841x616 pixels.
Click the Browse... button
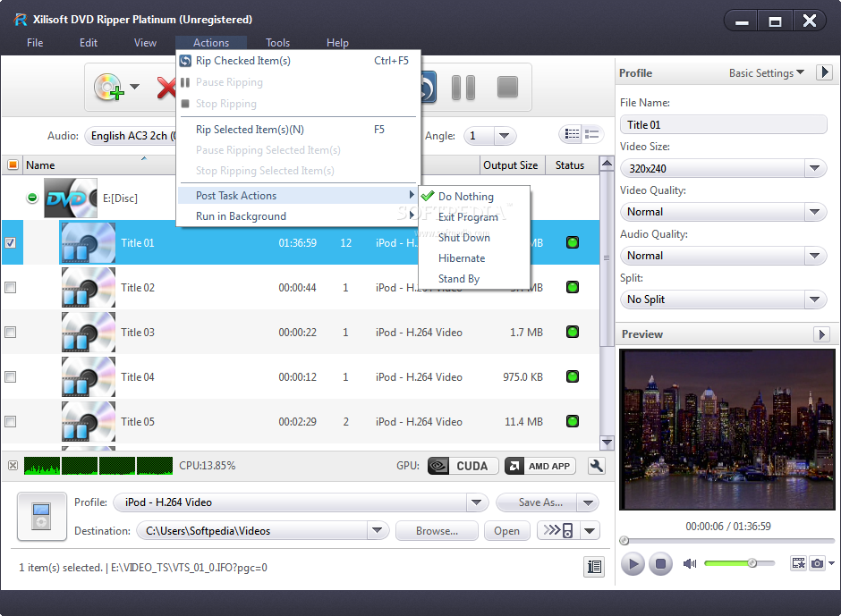pos(437,531)
